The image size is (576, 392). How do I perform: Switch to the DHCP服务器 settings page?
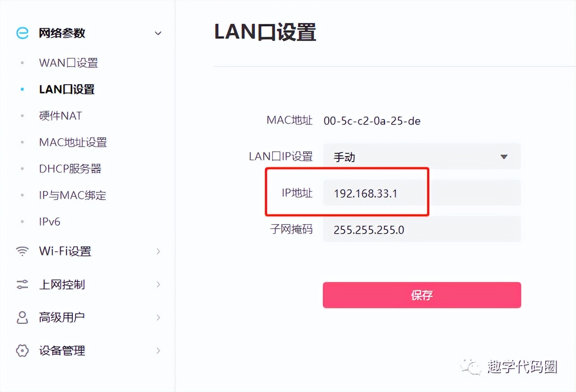tap(70, 169)
